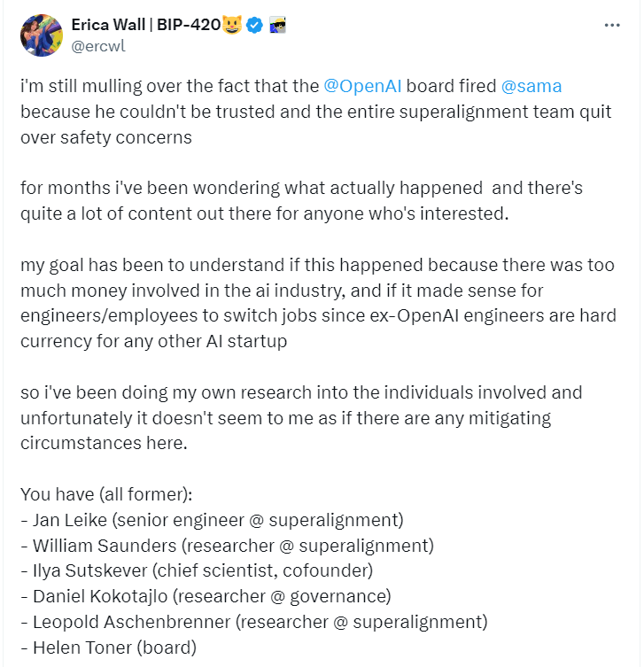The image size is (644, 667).
Task: Open the @sama mention link
Action: 531,86
